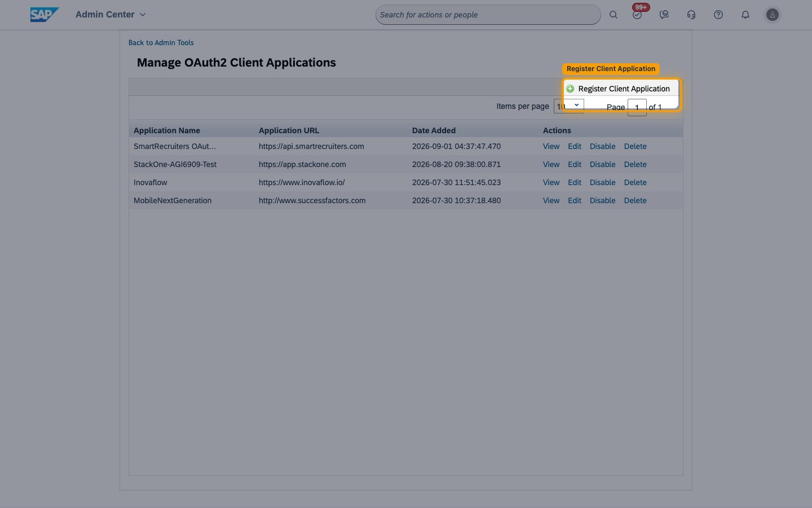Click the Page number input field

(637, 107)
